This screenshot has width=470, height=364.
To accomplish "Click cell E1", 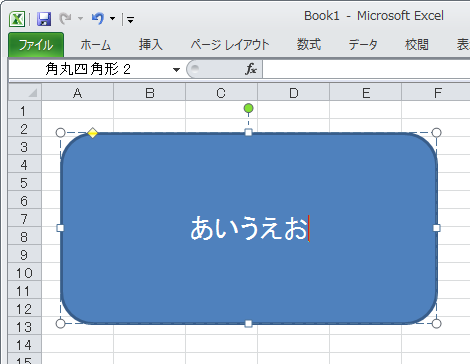I will point(366,110).
